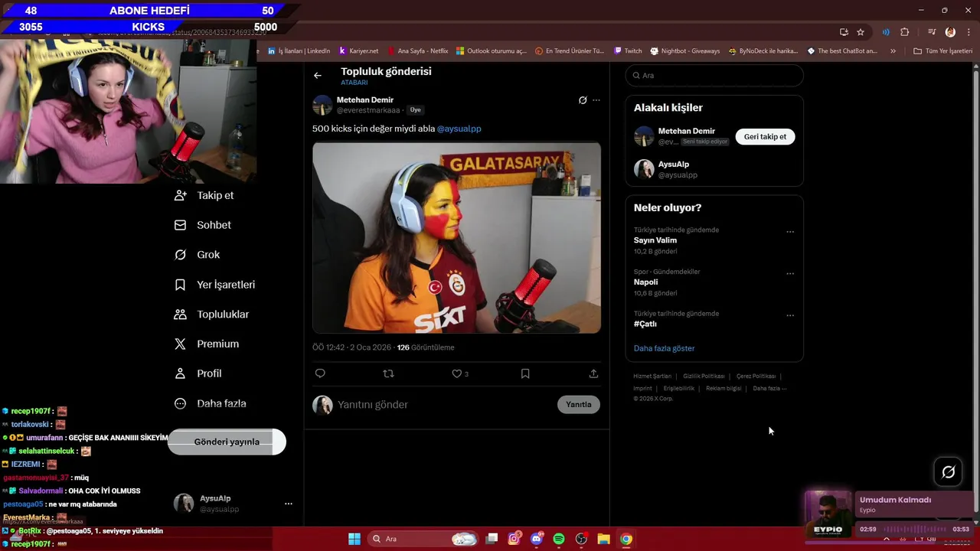Screen dimensions: 980x551
Task: Click Daha fazla göster link
Action: tap(664, 348)
